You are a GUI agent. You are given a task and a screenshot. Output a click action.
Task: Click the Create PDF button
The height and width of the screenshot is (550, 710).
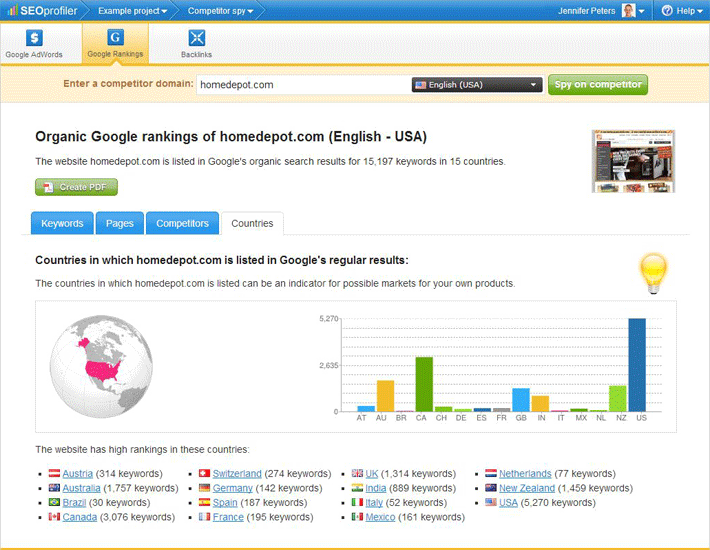(77, 187)
